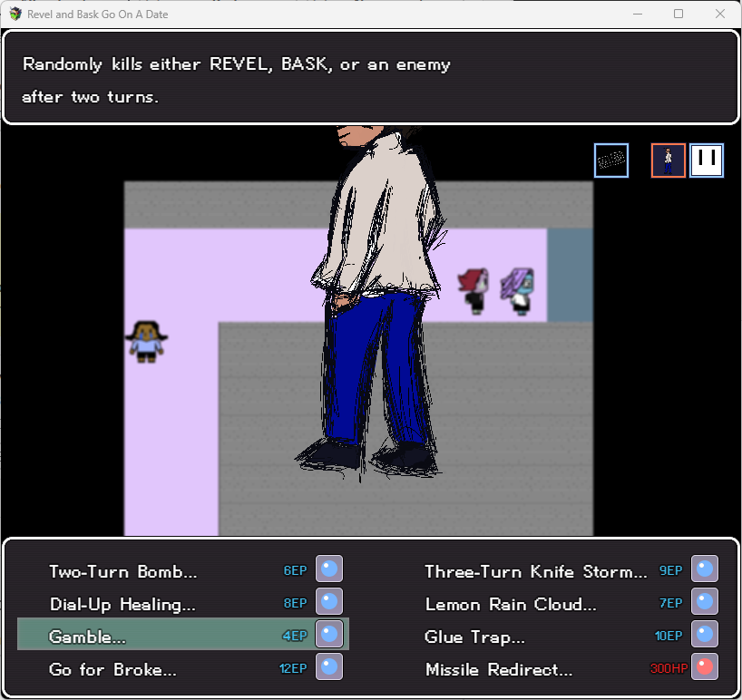The width and height of the screenshot is (742, 700).
Task: Click the enemy portrait icon with orange border
Action: click(669, 160)
